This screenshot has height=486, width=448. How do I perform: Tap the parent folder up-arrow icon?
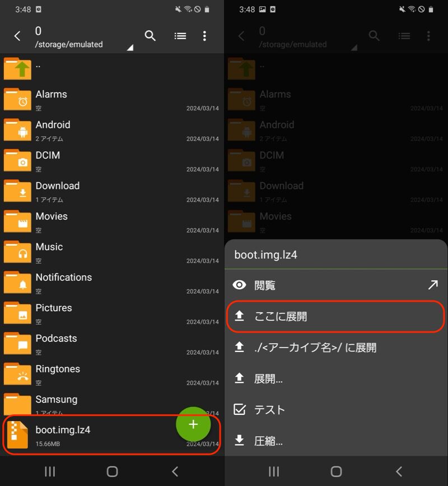pos(17,69)
